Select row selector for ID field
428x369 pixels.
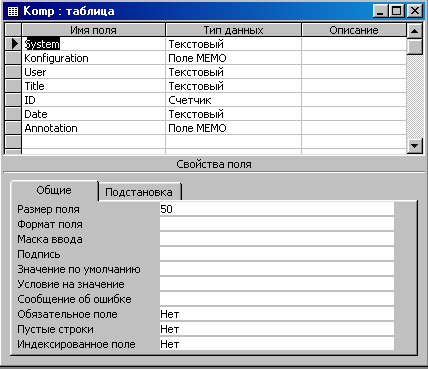(13, 100)
